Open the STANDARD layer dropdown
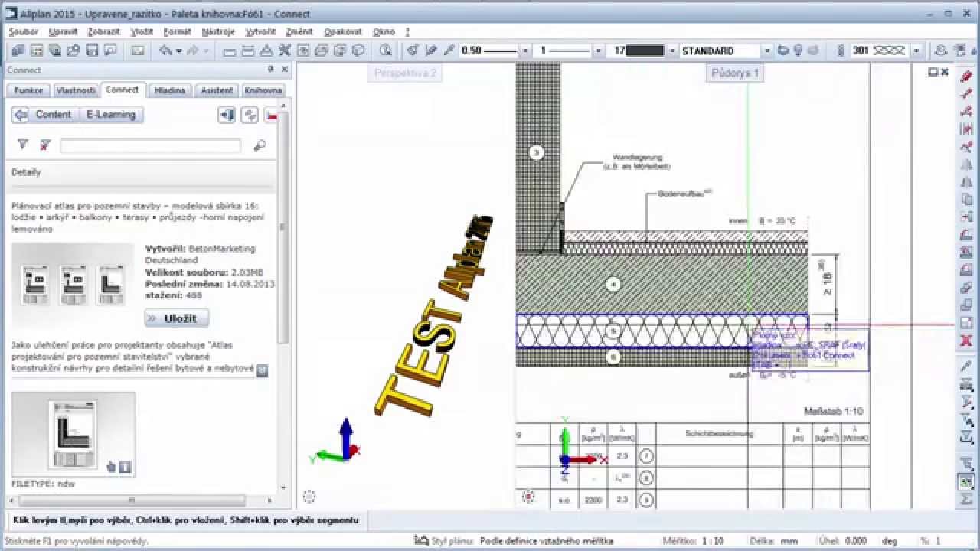Screen dimensions: 980x551 (766, 51)
